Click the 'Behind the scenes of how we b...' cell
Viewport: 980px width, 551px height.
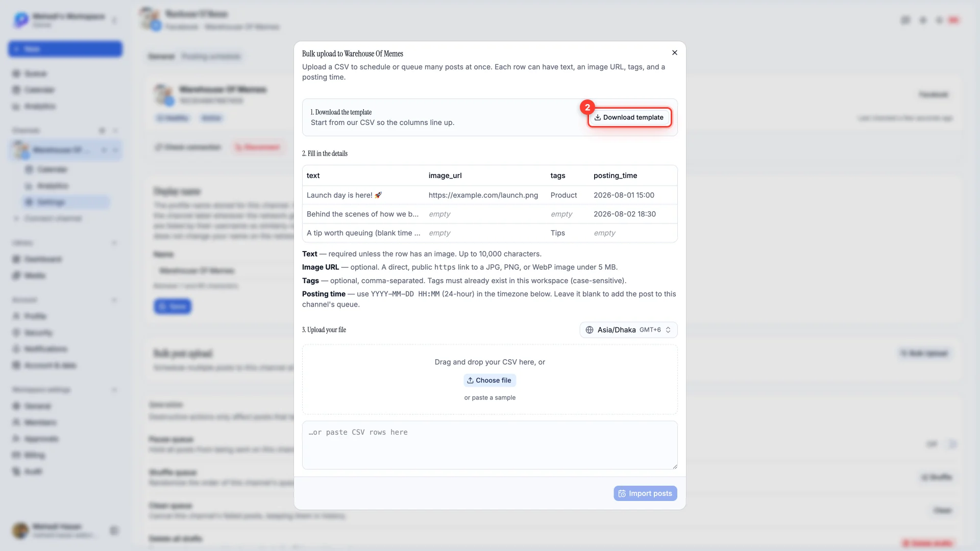(x=362, y=214)
